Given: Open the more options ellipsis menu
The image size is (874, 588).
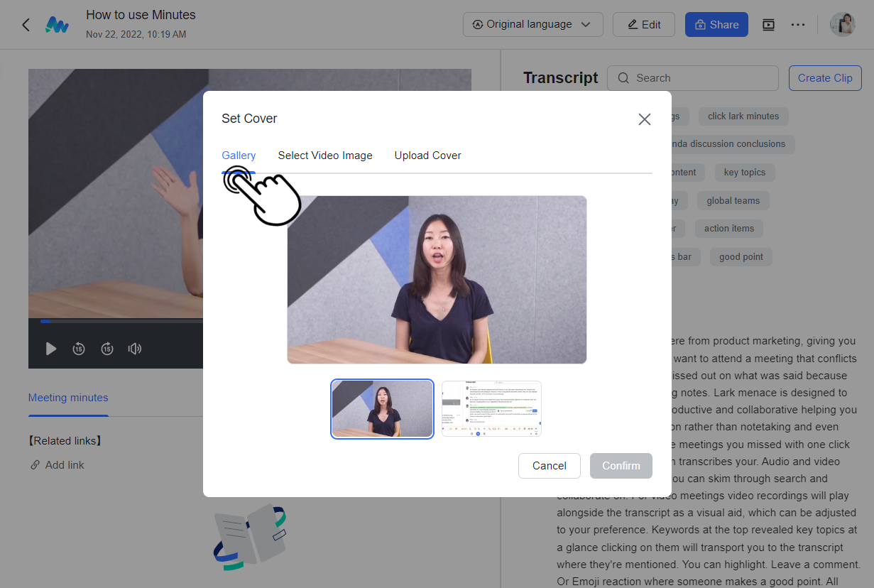Looking at the screenshot, I should click(798, 25).
